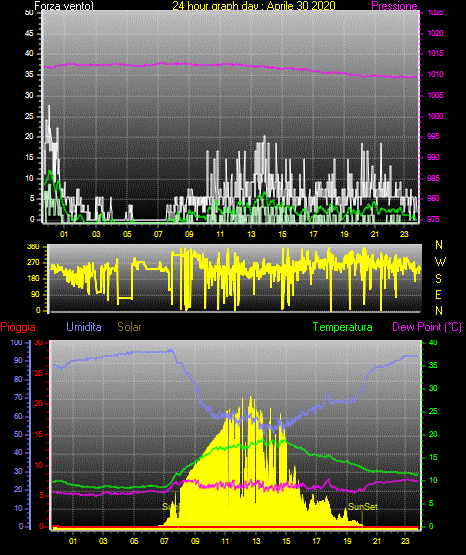Click the wind speed axis value 45
This screenshot has width=466, height=555.
(29, 33)
